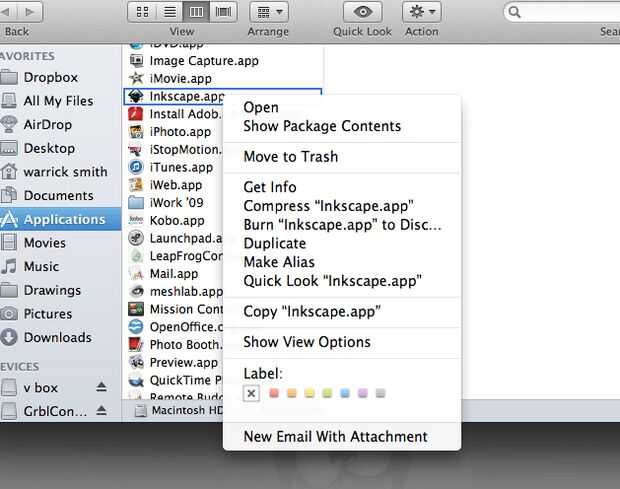
Task: Select the v box device
Action: click(41, 387)
